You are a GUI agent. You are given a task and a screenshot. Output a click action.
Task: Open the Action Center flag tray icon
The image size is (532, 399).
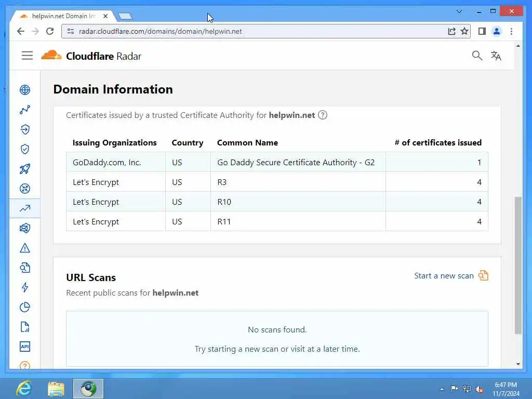point(454,389)
